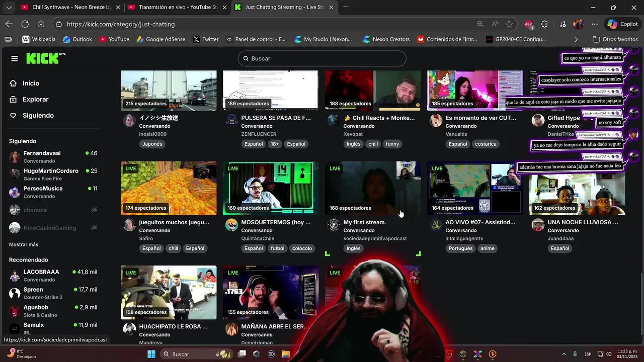Open browser extensions puzzle icon
Screen dimensions: 644x362
click(544, 24)
